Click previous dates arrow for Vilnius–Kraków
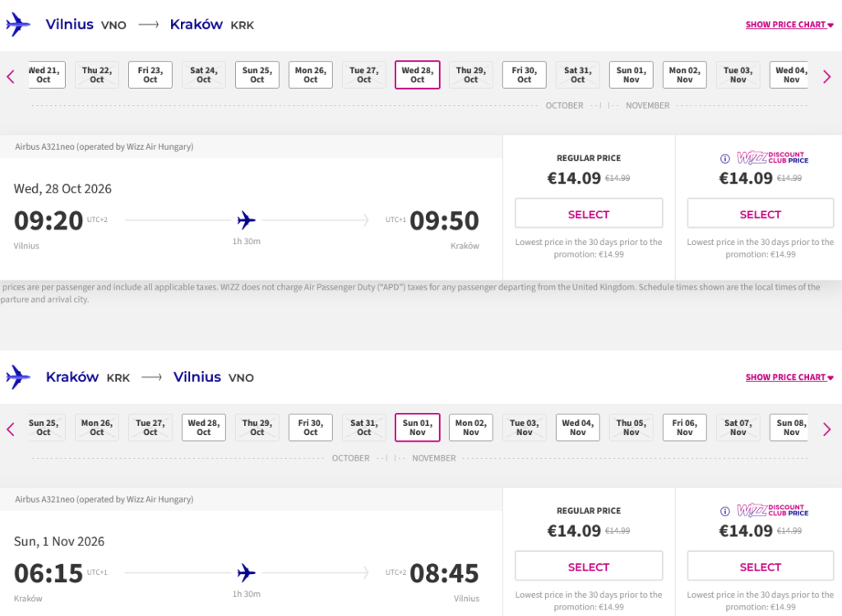This screenshot has height=616, width=842. [11, 76]
